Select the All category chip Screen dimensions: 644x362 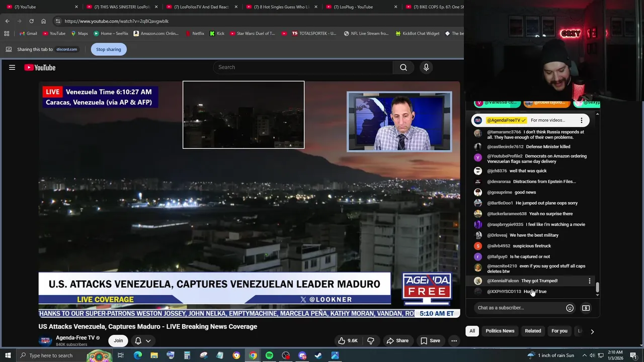[x=472, y=331]
